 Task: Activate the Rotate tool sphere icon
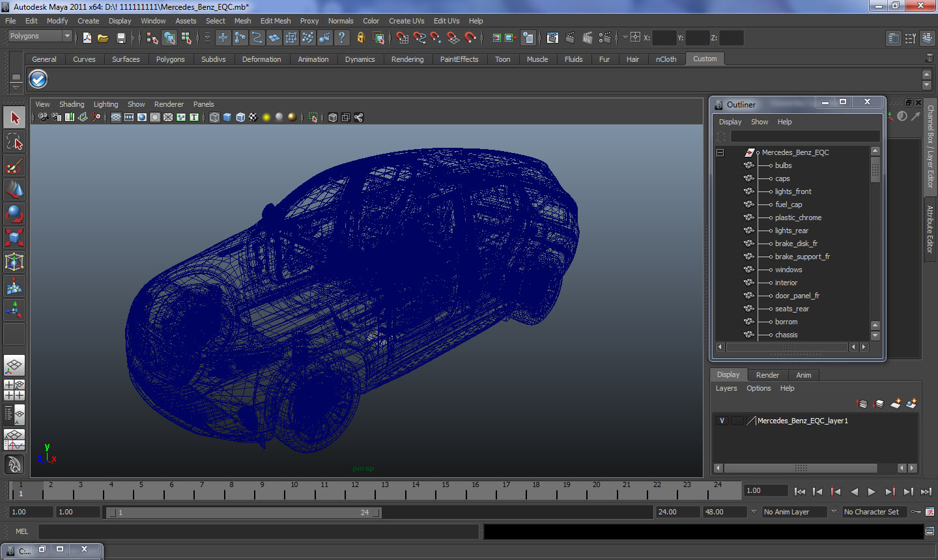pos(14,214)
